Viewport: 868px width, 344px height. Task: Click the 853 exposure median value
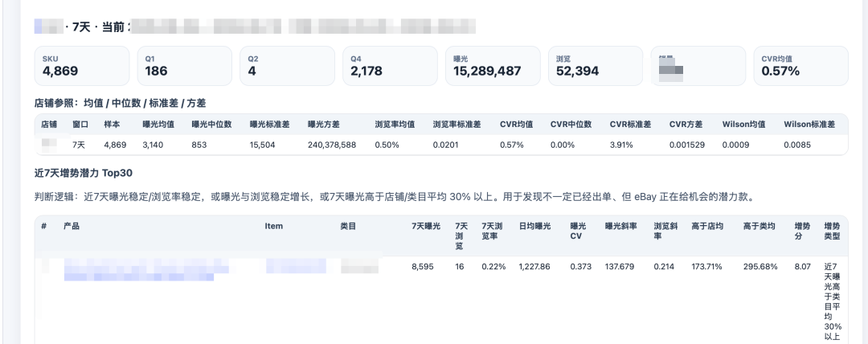pos(199,145)
